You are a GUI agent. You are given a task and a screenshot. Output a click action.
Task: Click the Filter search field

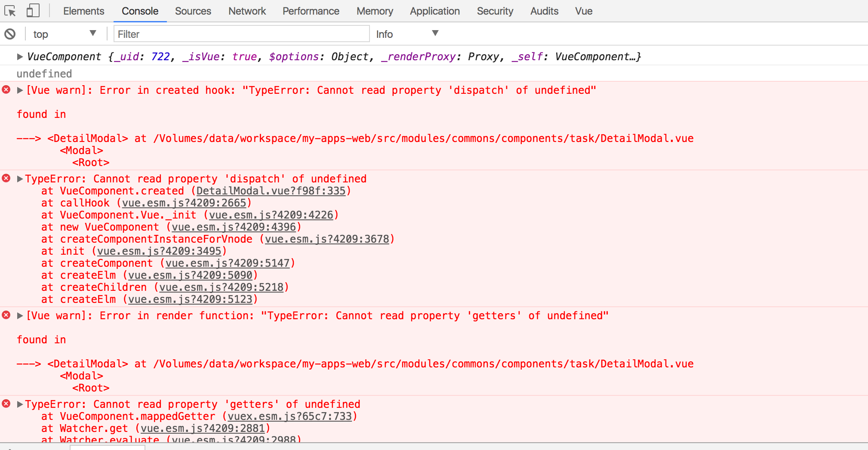point(241,34)
